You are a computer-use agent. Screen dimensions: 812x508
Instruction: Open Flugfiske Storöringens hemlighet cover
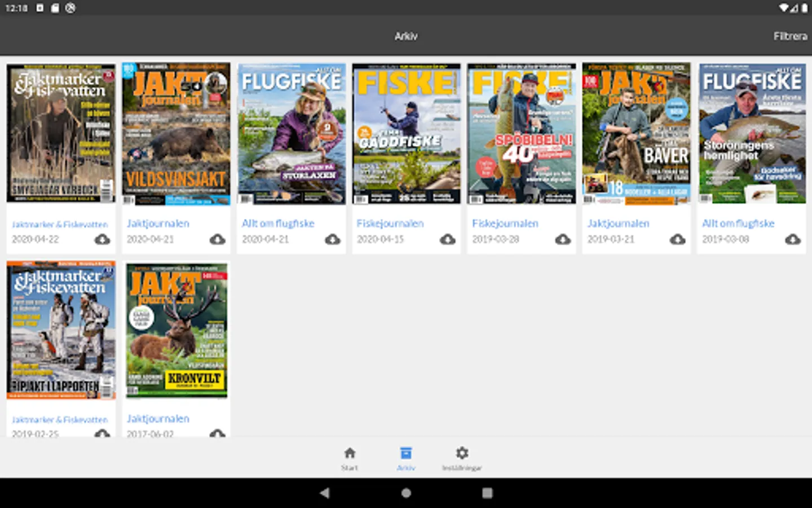coord(752,134)
